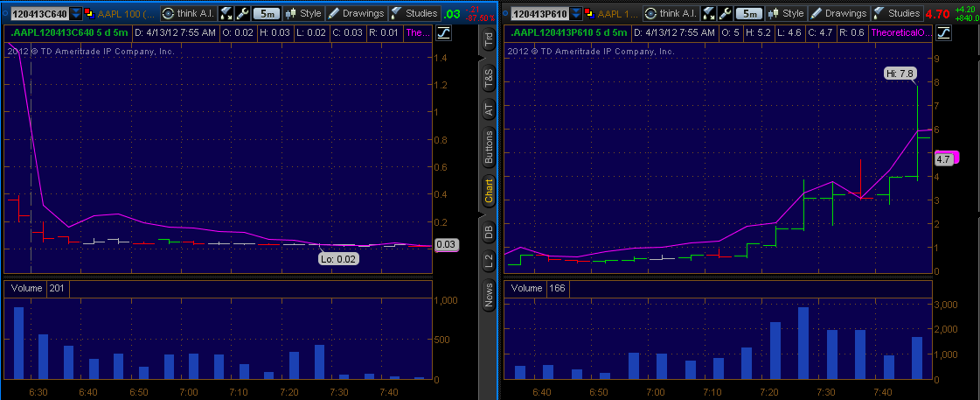Open the Trd sidebar tab
This screenshot has width=980, height=400.
[x=488, y=39]
